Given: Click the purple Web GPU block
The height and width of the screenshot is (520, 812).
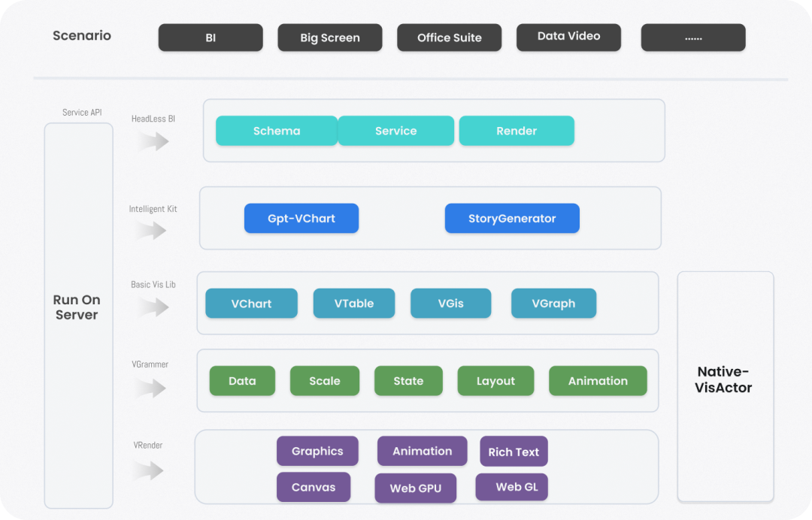Looking at the screenshot, I should [416, 488].
